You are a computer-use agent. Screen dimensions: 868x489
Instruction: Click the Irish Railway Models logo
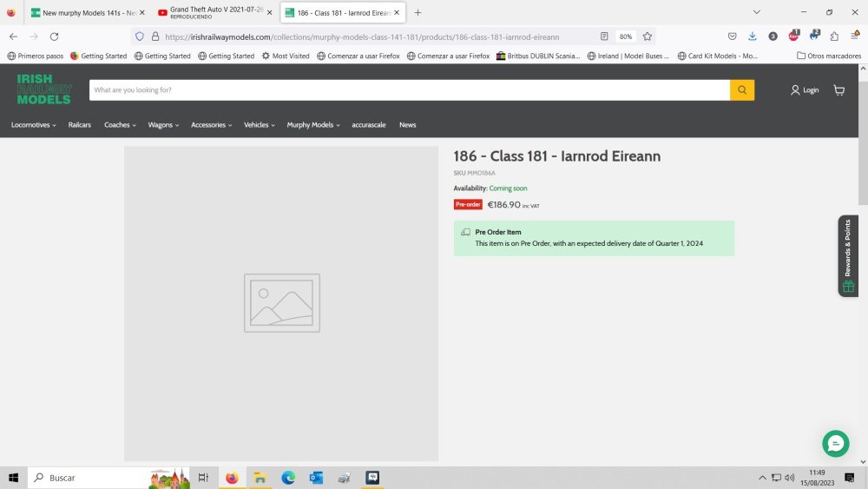[x=43, y=89]
